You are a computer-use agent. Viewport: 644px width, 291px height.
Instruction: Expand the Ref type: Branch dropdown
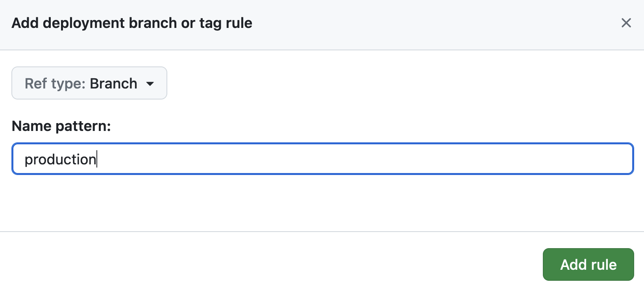[89, 83]
